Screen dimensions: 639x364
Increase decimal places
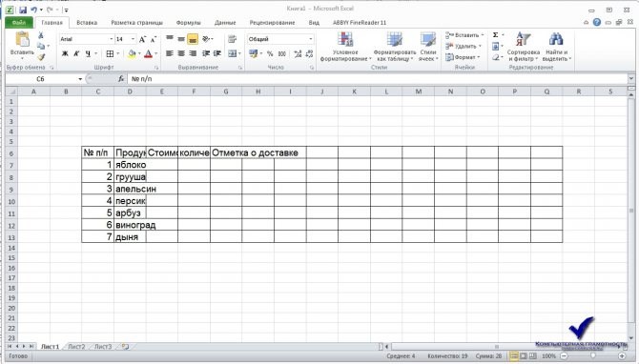pyautogui.click(x=298, y=53)
